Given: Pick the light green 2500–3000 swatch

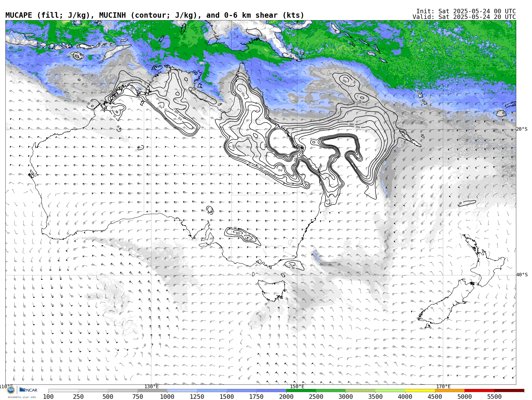Looking at the screenshot, I should click(x=331, y=391).
